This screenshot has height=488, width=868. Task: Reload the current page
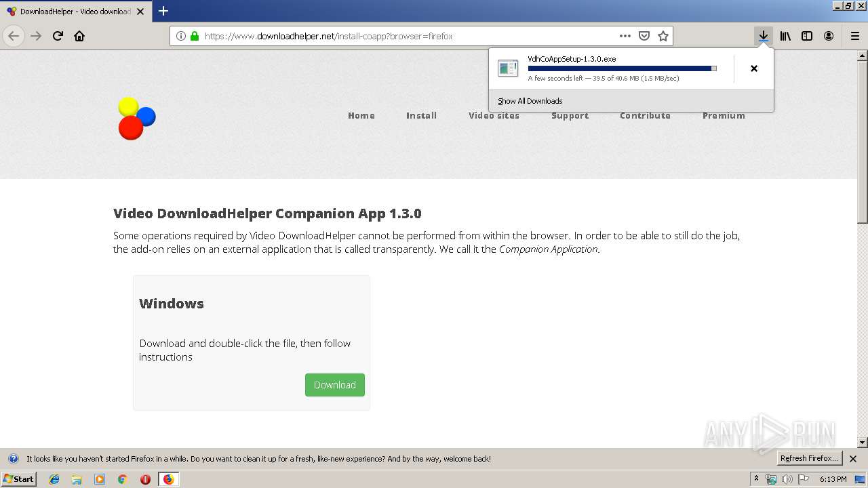coord(58,36)
